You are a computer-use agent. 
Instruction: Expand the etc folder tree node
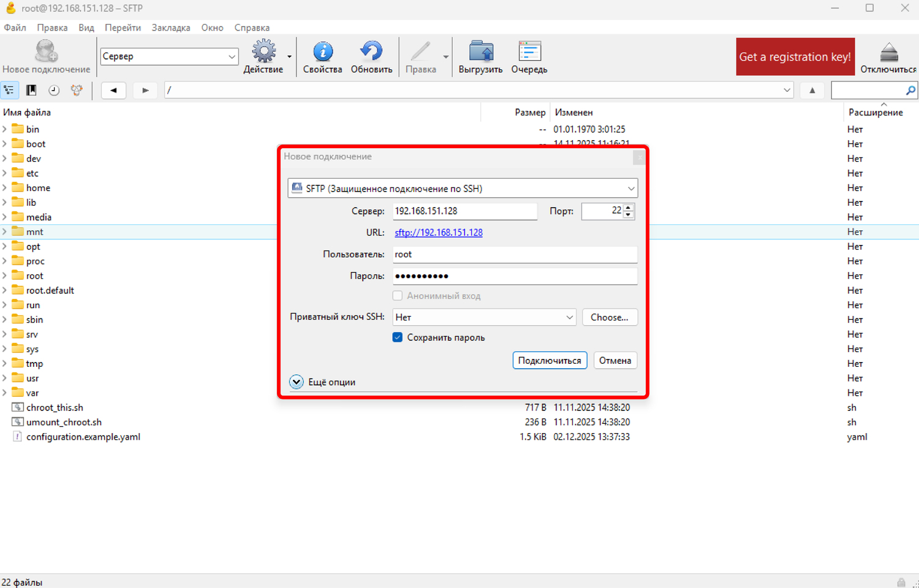pyautogui.click(x=5, y=173)
